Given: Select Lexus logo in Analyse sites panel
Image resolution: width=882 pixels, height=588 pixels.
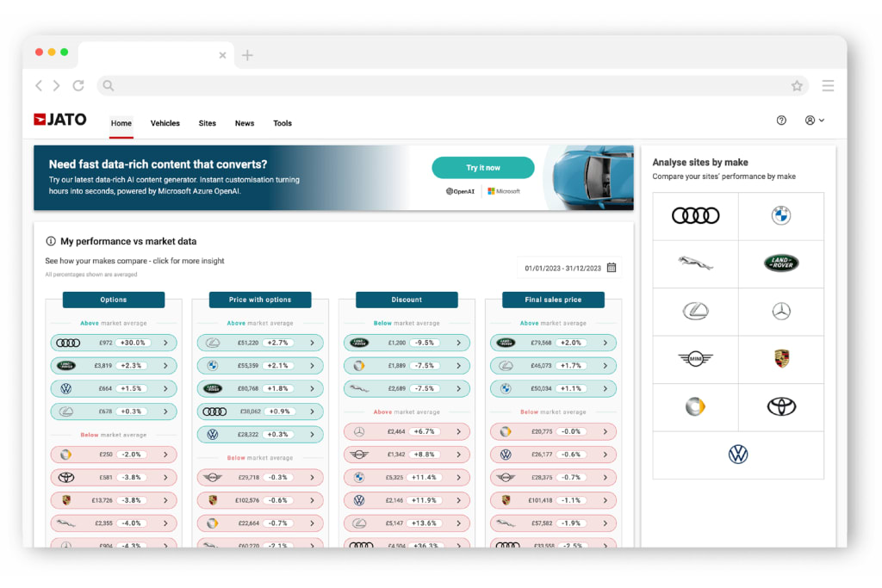Looking at the screenshot, I should tap(695, 311).
